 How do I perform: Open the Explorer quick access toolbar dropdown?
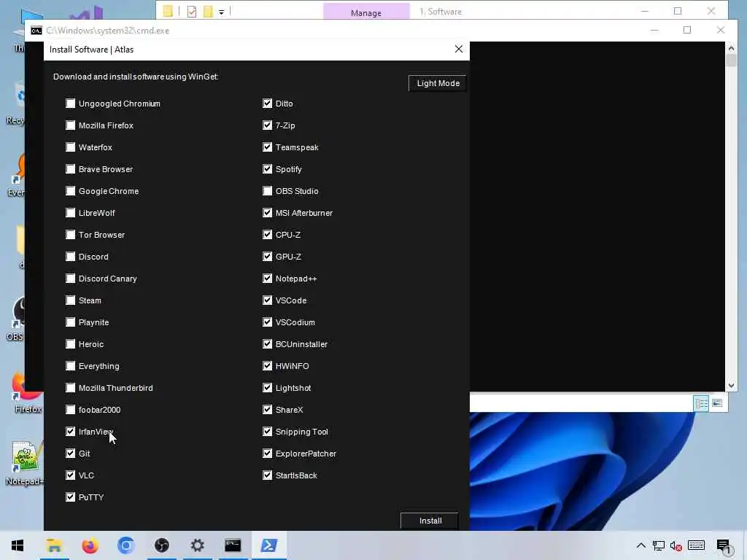click(x=222, y=12)
